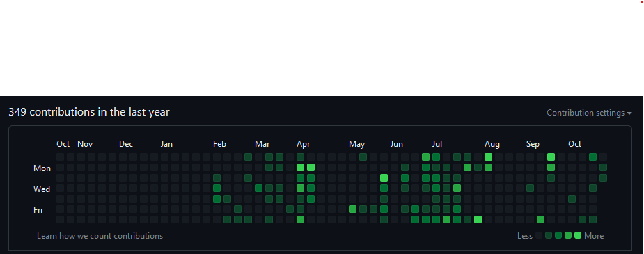Viewport: 644px width, 254px height.
Task: Click the 'Mar' month label
Action: pos(262,144)
